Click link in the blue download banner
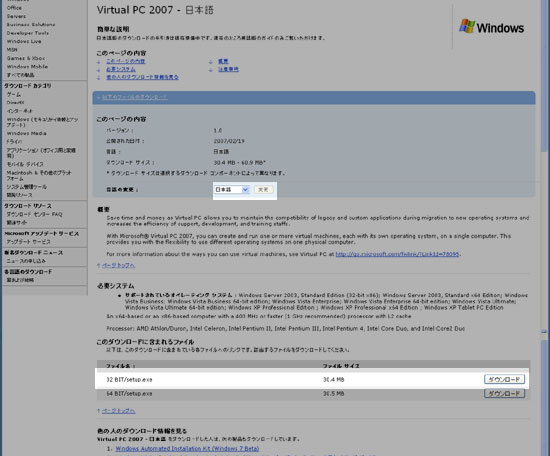The height and width of the screenshot is (456, 550). [135, 97]
